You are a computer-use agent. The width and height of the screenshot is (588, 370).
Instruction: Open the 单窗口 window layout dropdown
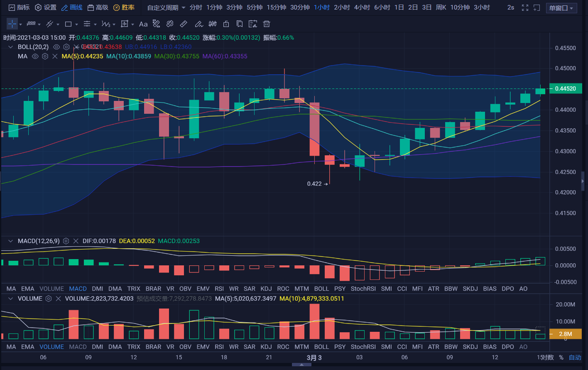(561, 8)
